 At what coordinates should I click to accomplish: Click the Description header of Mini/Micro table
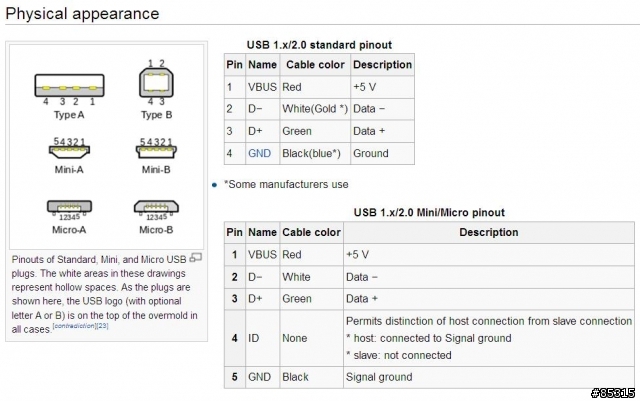tap(488, 232)
